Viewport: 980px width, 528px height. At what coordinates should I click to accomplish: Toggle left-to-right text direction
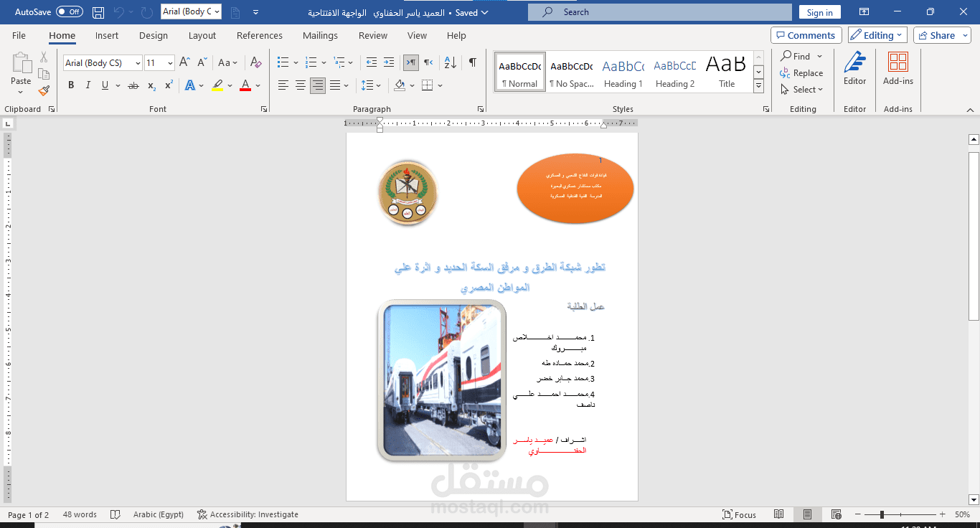(410, 62)
